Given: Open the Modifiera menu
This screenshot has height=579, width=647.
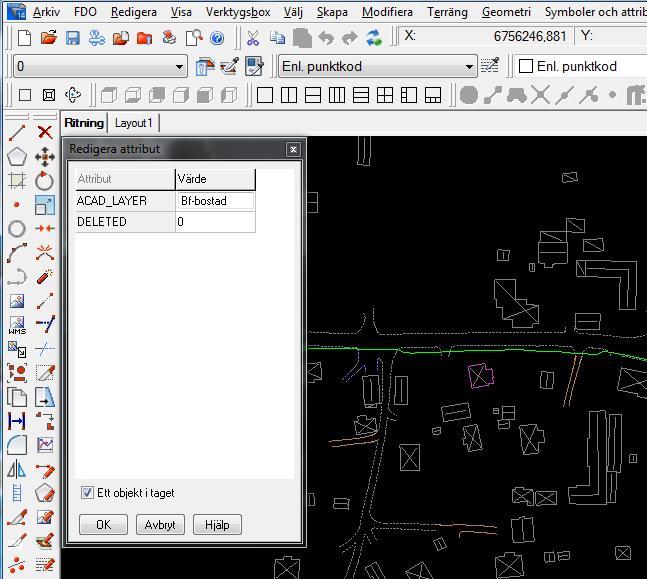Looking at the screenshot, I should point(387,12).
